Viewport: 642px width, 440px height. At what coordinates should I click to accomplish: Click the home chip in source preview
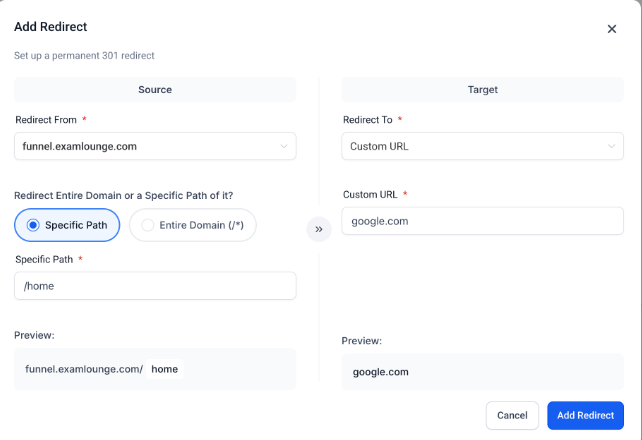pos(165,369)
